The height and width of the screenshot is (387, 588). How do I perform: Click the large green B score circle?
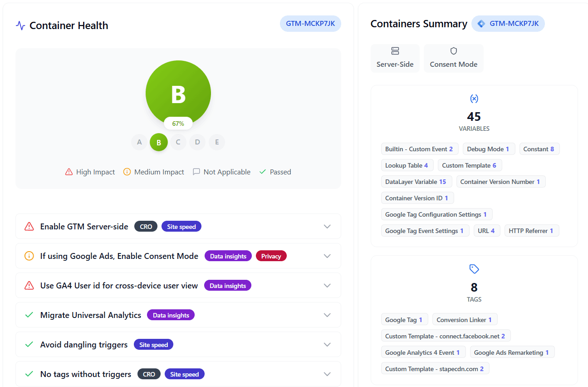click(178, 93)
